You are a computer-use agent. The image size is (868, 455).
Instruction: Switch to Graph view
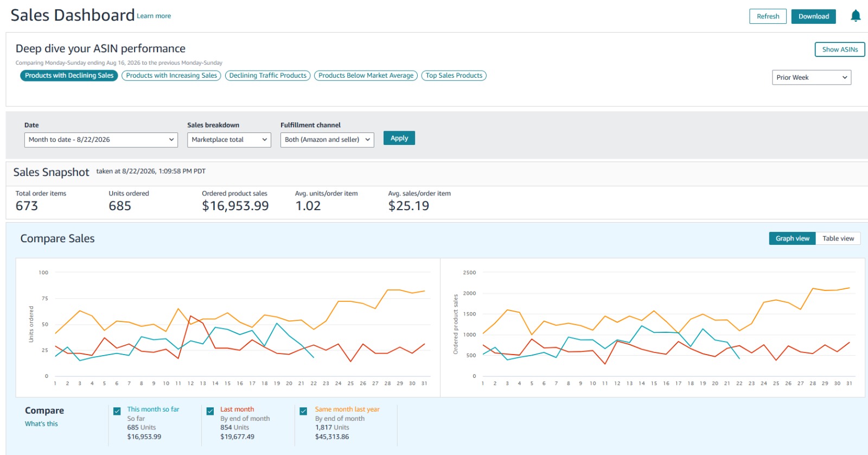coord(792,238)
